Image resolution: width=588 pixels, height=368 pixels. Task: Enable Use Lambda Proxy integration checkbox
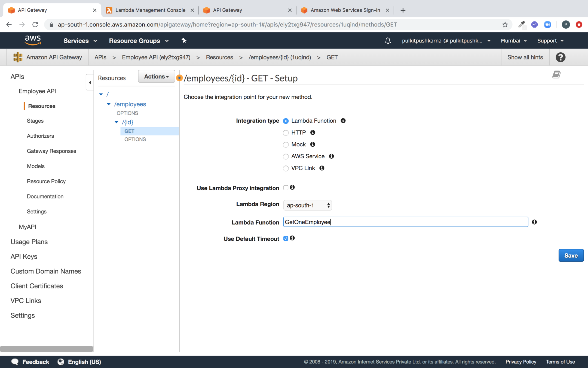click(286, 188)
